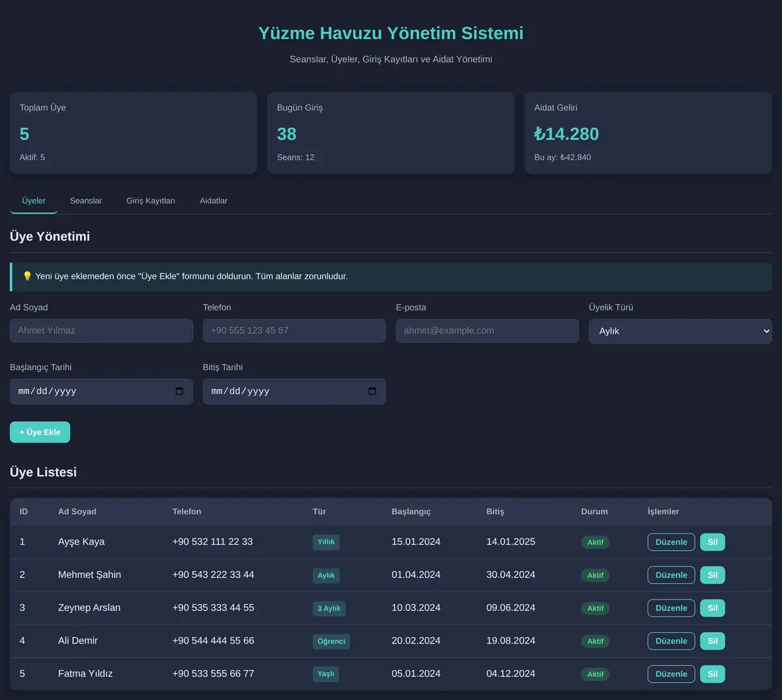Click Aktif status badge for Fatma Yıldız
The image size is (782, 700).
595,674
